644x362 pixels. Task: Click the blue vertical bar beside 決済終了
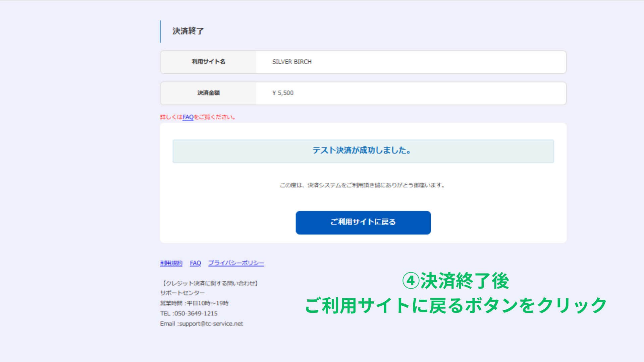[x=160, y=31]
